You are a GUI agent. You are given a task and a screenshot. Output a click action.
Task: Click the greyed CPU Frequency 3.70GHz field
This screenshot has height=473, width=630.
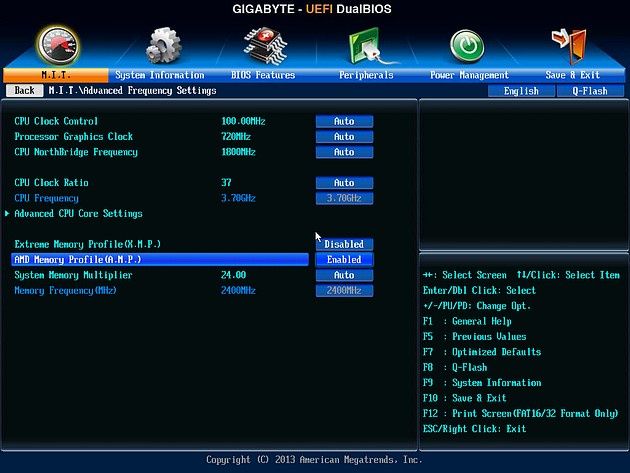pos(344,198)
